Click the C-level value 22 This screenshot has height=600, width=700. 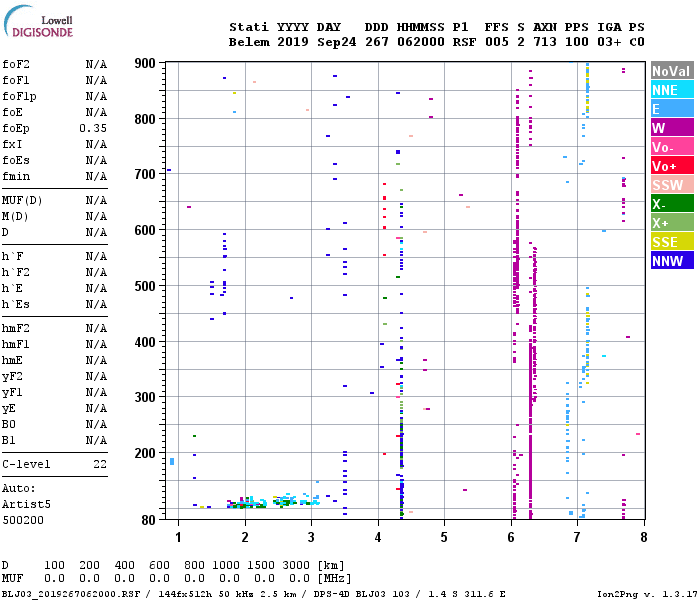click(x=100, y=464)
